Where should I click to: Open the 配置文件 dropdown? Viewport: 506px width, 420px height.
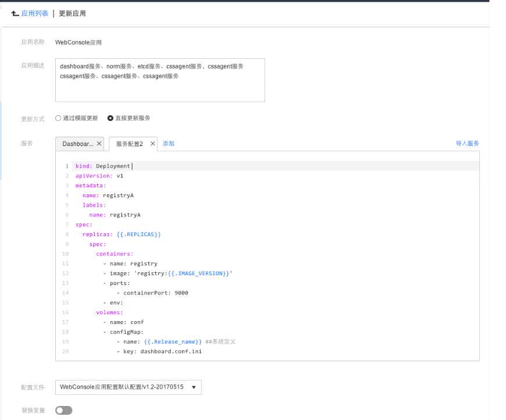tap(129, 387)
